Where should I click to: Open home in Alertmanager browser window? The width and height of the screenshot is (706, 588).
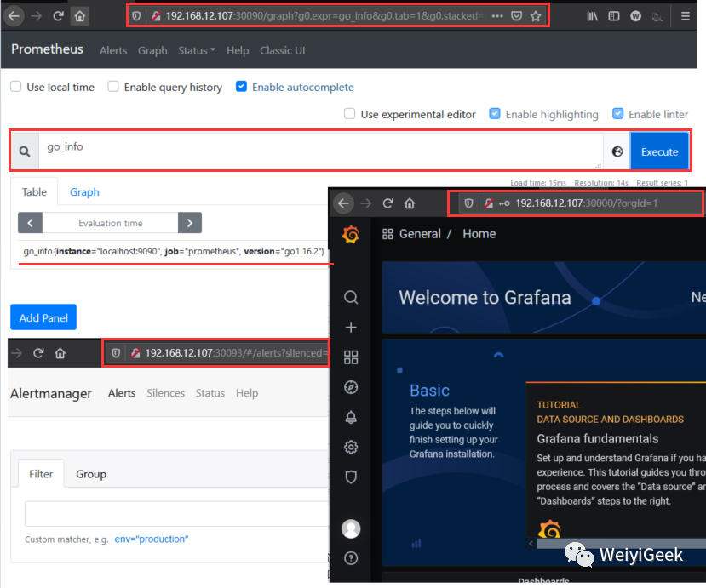click(x=60, y=353)
